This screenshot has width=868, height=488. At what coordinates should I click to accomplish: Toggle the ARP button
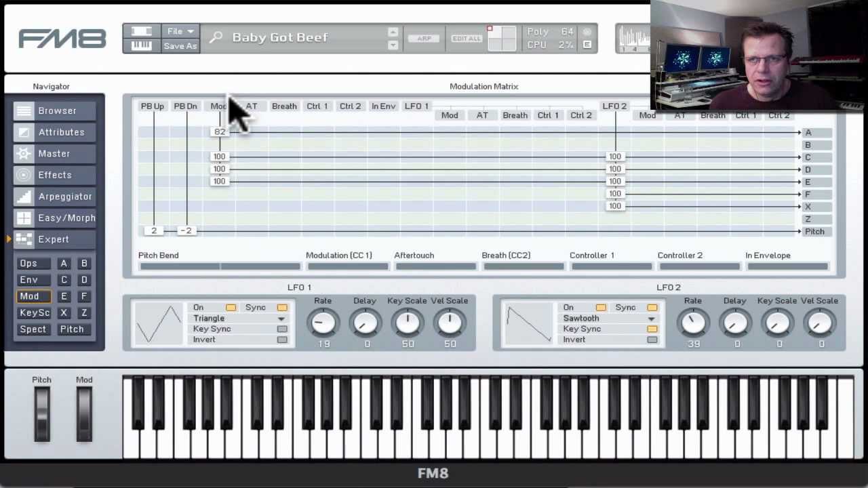pos(424,39)
